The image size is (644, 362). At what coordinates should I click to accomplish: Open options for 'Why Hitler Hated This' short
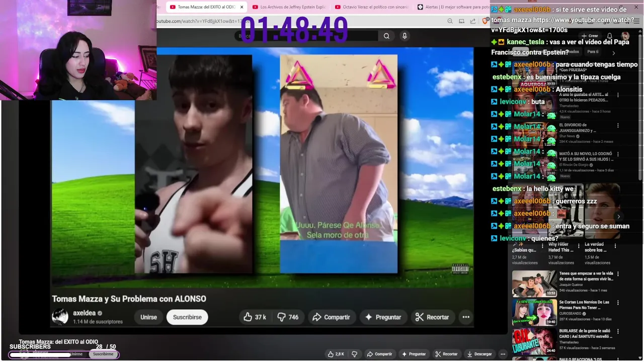pyautogui.click(x=579, y=246)
